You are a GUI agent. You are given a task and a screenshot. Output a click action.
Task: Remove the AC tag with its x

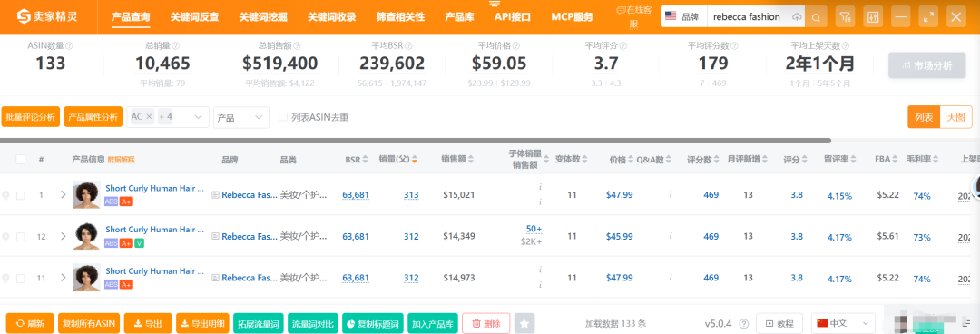point(150,116)
